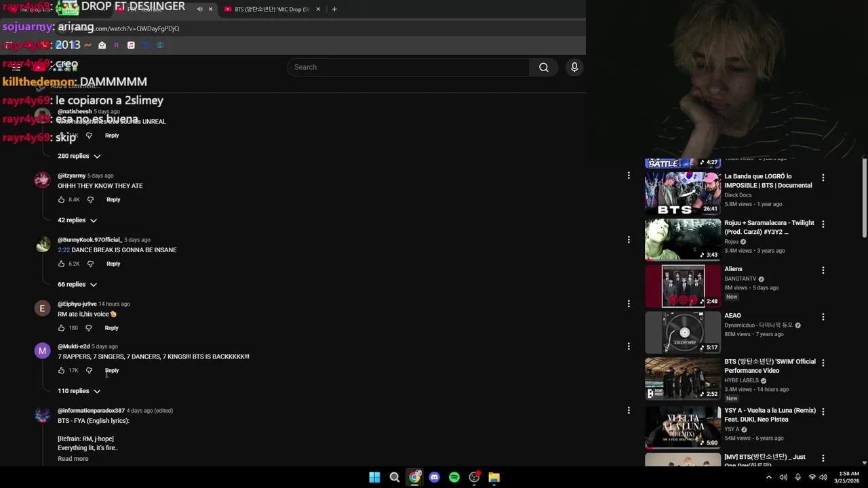The height and width of the screenshot is (488, 868).
Task: Click the YouTube search input field
Action: click(408, 67)
